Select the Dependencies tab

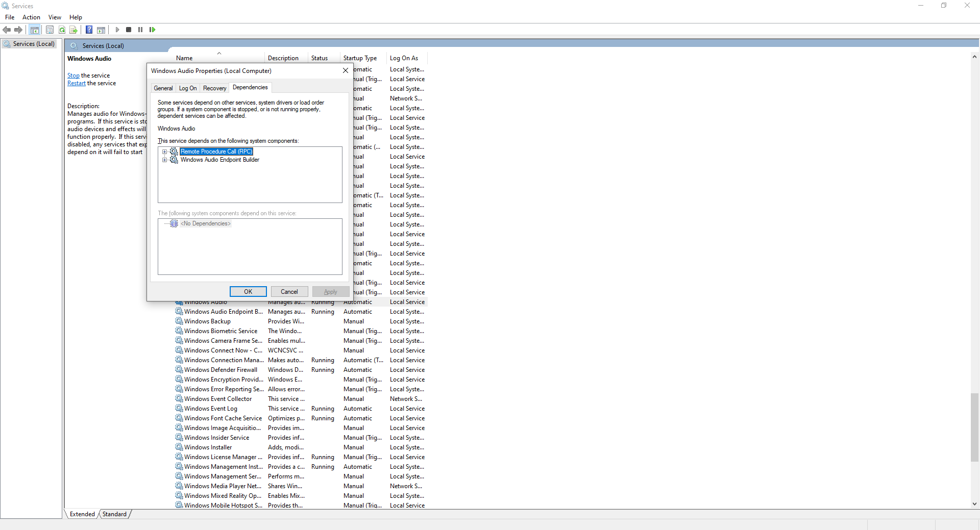250,87
